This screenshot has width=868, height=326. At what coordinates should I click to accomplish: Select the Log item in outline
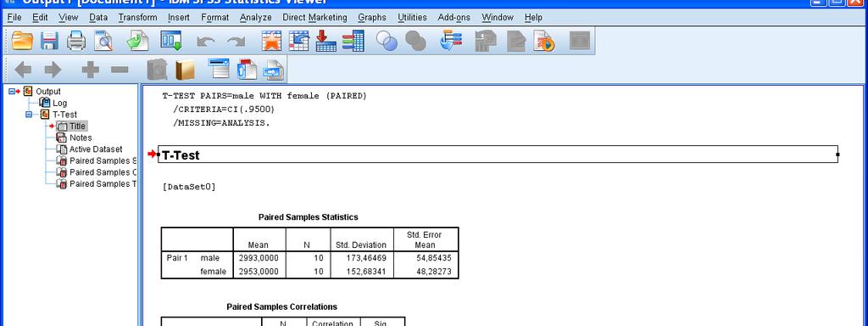(x=60, y=103)
